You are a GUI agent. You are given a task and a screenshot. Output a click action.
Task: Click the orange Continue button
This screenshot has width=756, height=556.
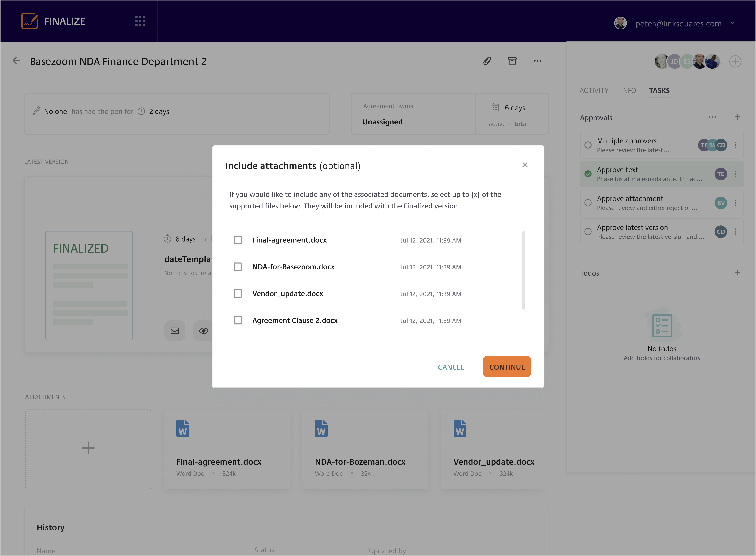coord(507,366)
